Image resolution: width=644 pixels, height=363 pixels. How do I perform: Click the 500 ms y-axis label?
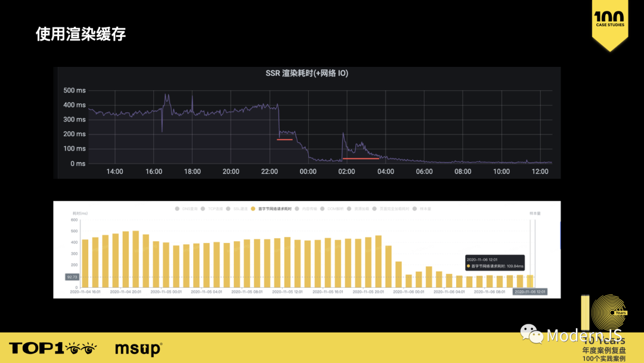pyautogui.click(x=75, y=90)
